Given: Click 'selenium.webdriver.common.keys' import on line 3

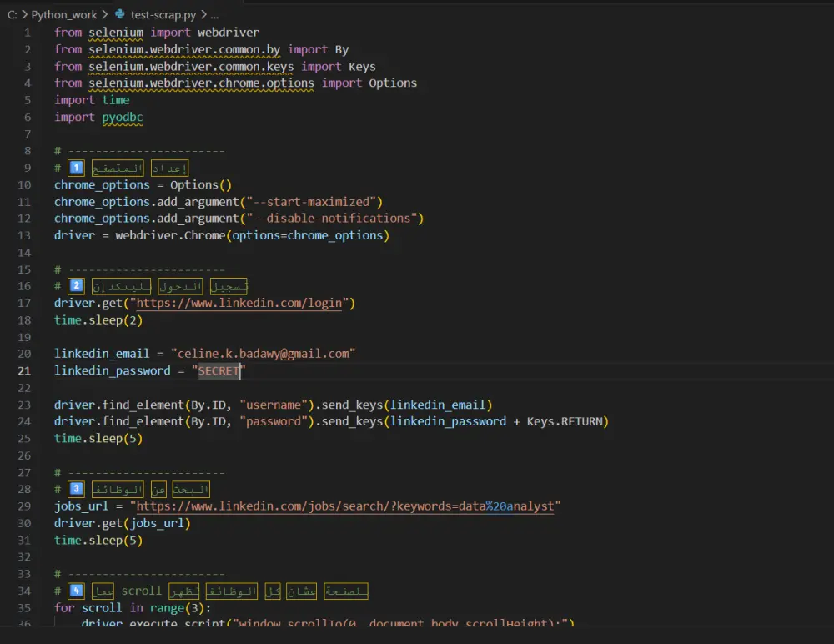Looking at the screenshot, I should click(191, 67).
